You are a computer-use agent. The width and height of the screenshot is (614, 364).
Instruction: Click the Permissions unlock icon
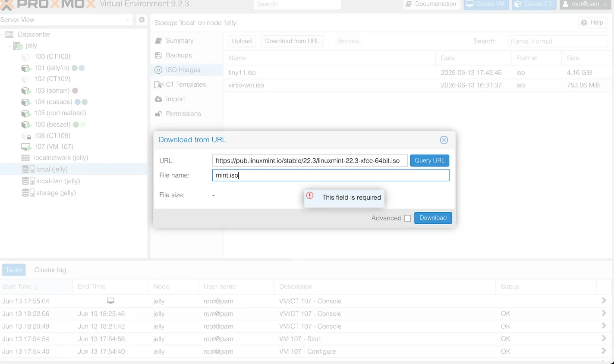click(158, 114)
